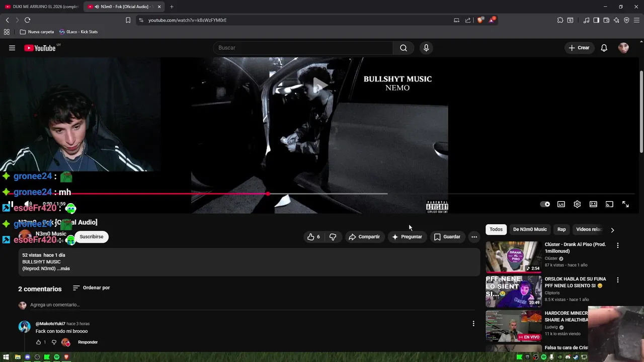Viewport: 644px width, 362px height.
Task: Open Spotify from the taskbar
Action: 57,357
